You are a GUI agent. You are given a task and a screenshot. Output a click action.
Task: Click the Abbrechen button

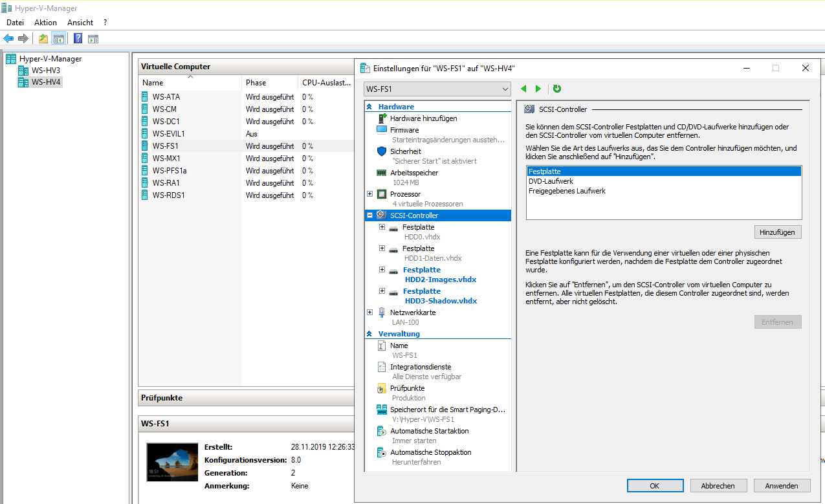[718, 485]
